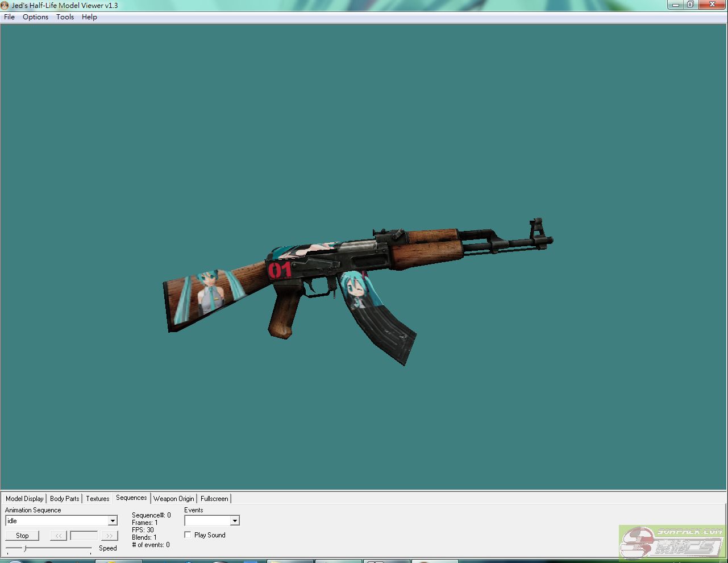Enable the Play Sound checkbox

[188, 535]
